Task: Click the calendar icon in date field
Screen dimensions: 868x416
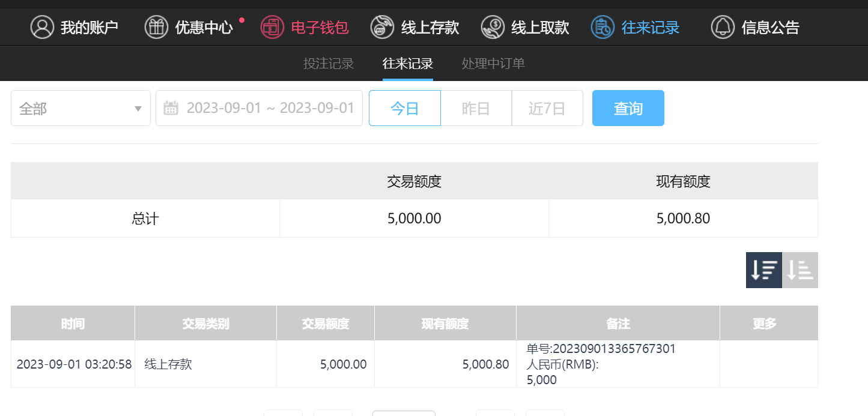Action: click(x=171, y=109)
